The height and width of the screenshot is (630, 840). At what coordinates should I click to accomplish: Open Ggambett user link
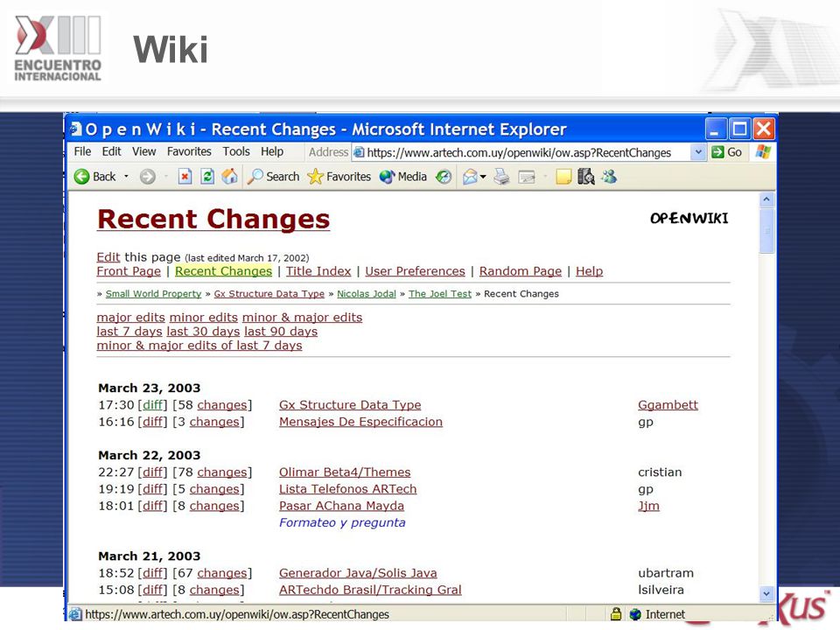pyautogui.click(x=668, y=404)
